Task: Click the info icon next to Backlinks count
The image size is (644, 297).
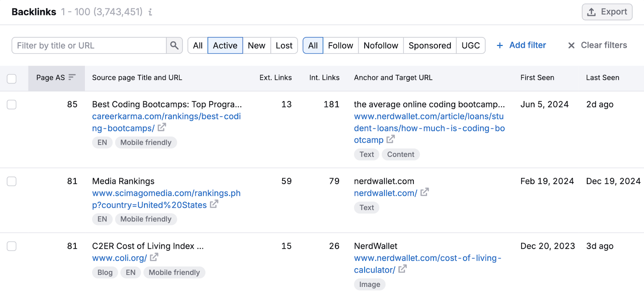Action: point(150,12)
